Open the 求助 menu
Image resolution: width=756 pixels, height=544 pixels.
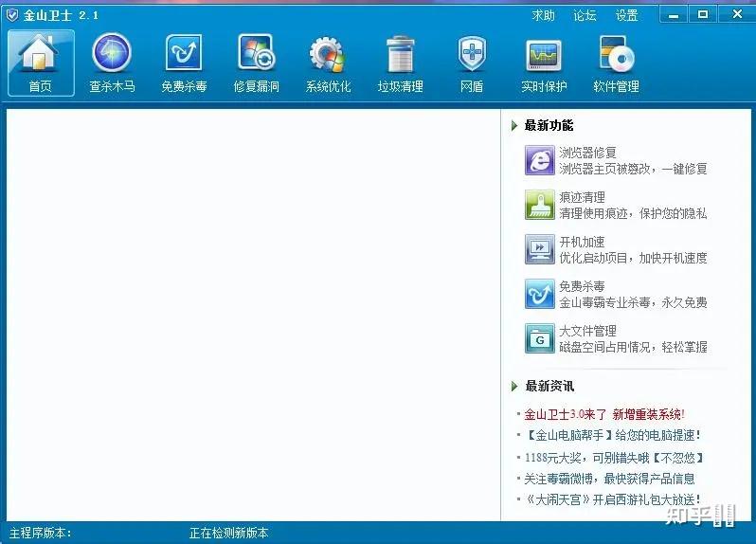tap(544, 15)
